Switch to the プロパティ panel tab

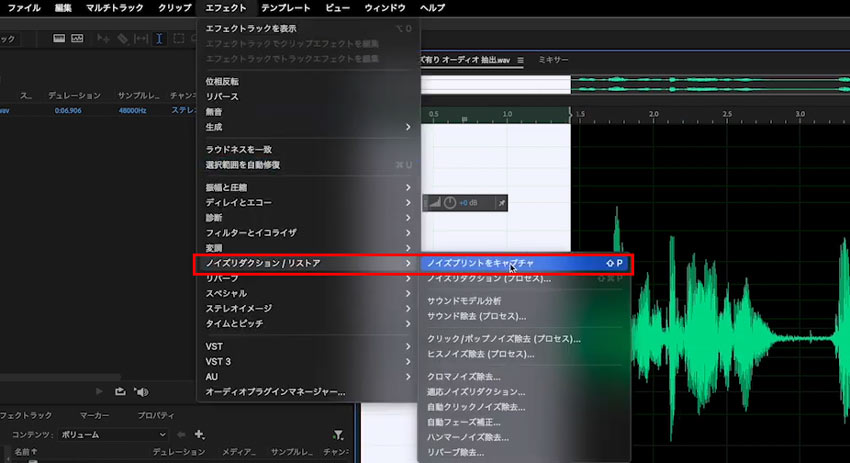156,415
